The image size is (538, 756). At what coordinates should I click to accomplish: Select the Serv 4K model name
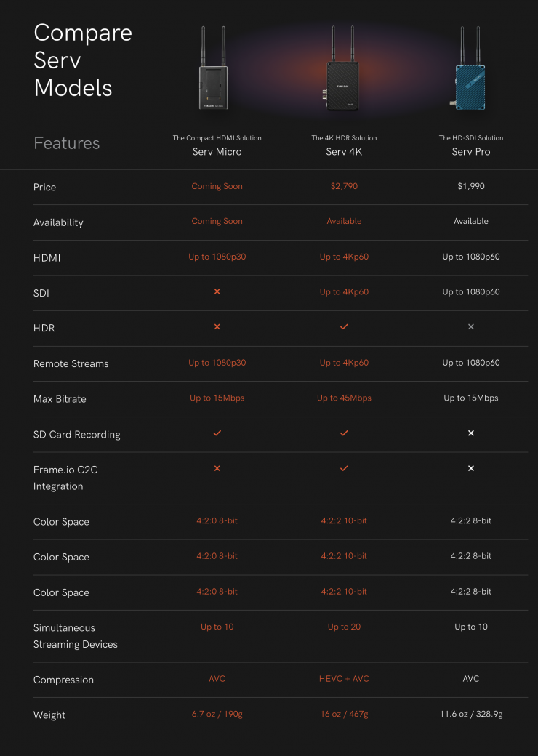pyautogui.click(x=344, y=152)
